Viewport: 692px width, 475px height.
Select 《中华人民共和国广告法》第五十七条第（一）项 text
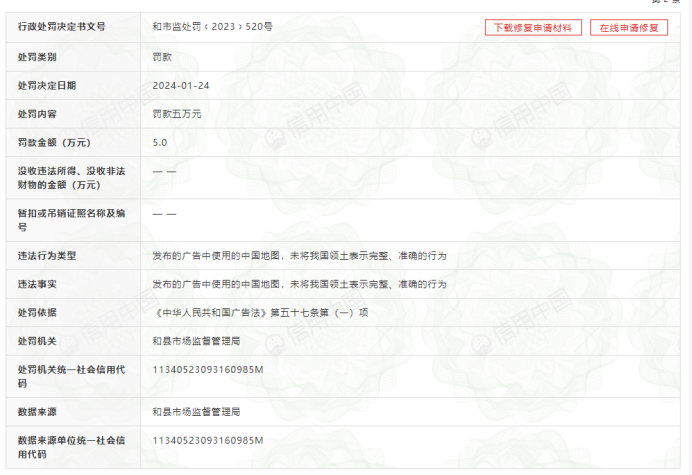point(260,313)
